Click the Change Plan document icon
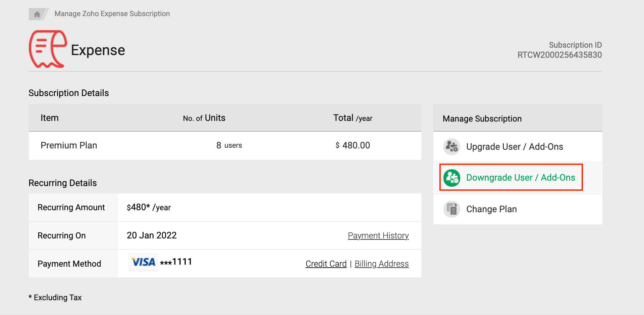This screenshot has width=644, height=315. click(x=451, y=209)
